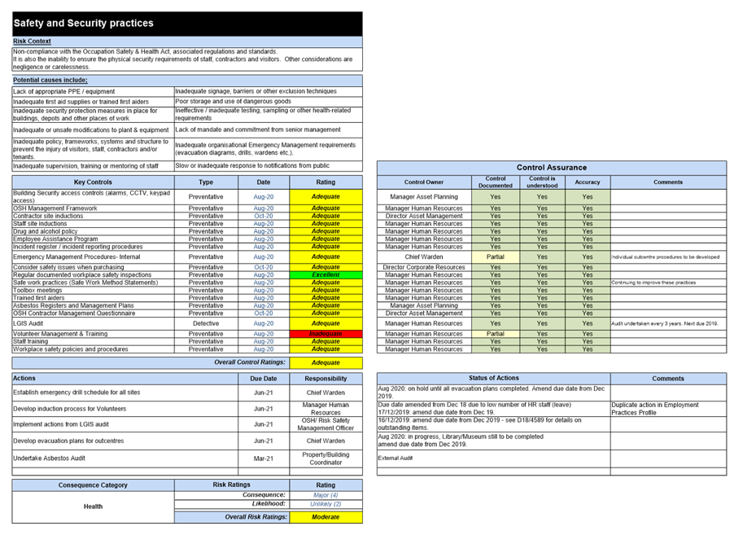This screenshot has height=535, width=756.
Task: Select 'Asbestos Registers and Management Plans' cell
Action: click(x=93, y=306)
